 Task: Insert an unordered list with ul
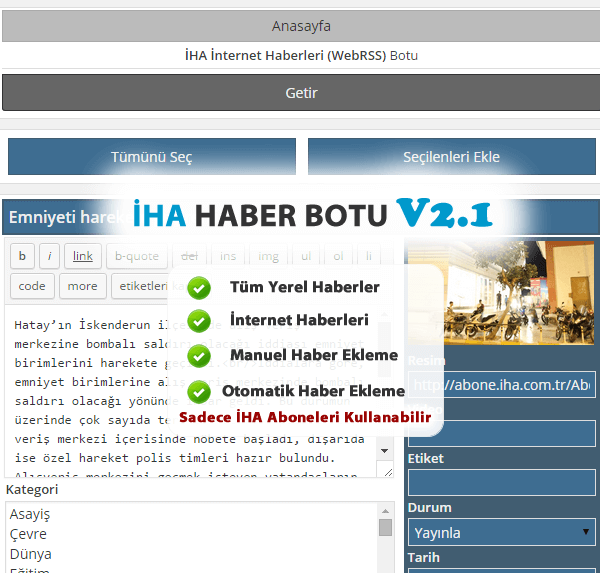[x=306, y=256]
